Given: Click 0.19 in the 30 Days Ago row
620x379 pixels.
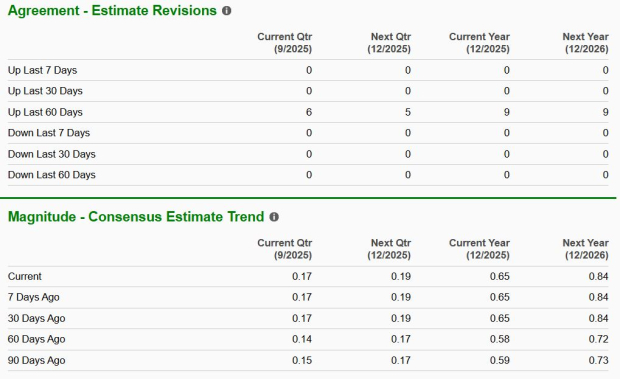Looking at the screenshot, I should [401, 318].
